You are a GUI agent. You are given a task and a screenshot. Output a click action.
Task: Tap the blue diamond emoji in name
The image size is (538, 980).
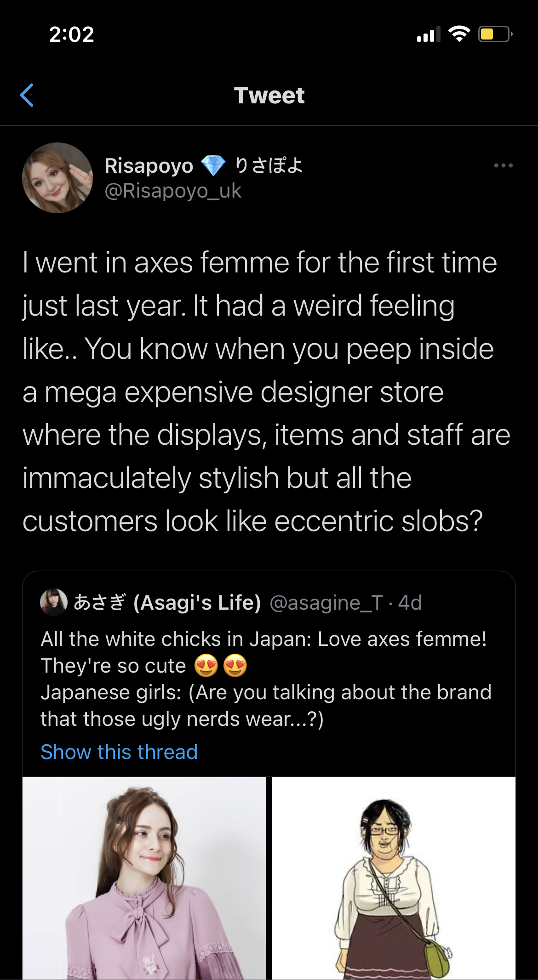[213, 166]
